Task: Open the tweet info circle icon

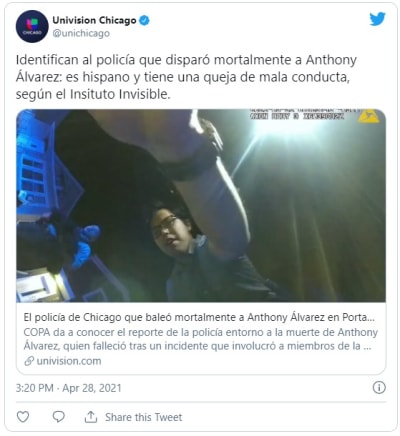Action: click(379, 388)
